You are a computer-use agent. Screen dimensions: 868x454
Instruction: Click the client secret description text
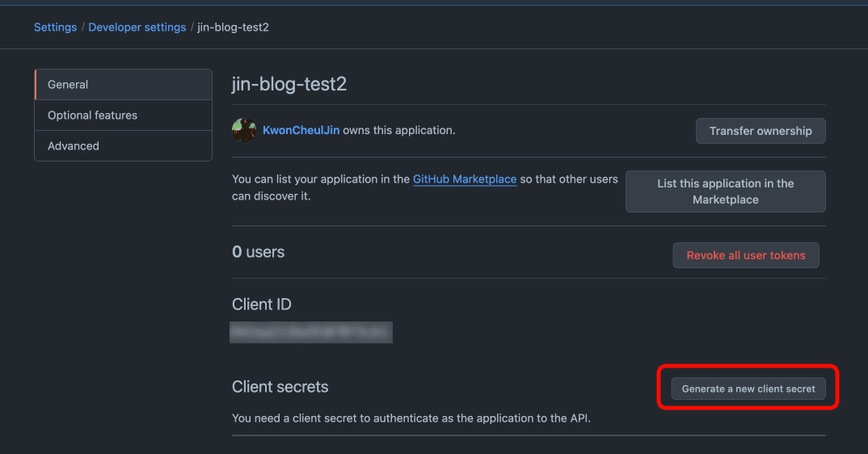click(x=411, y=418)
